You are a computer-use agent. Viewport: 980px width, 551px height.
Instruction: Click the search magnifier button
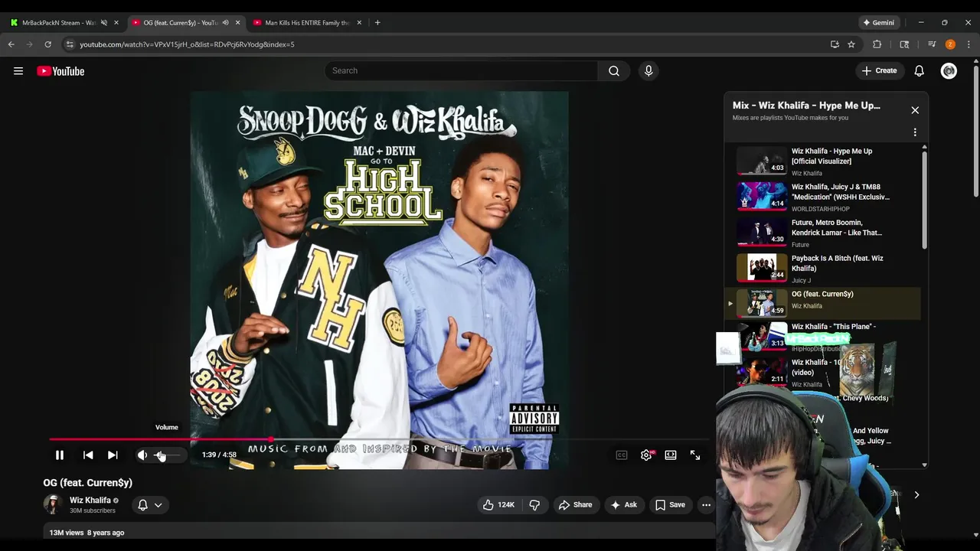coord(614,70)
